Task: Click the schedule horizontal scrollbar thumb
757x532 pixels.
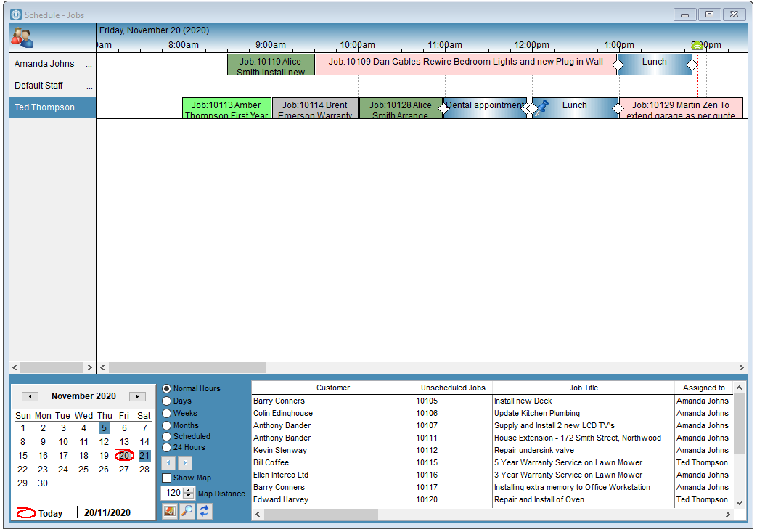Action: [x=187, y=368]
